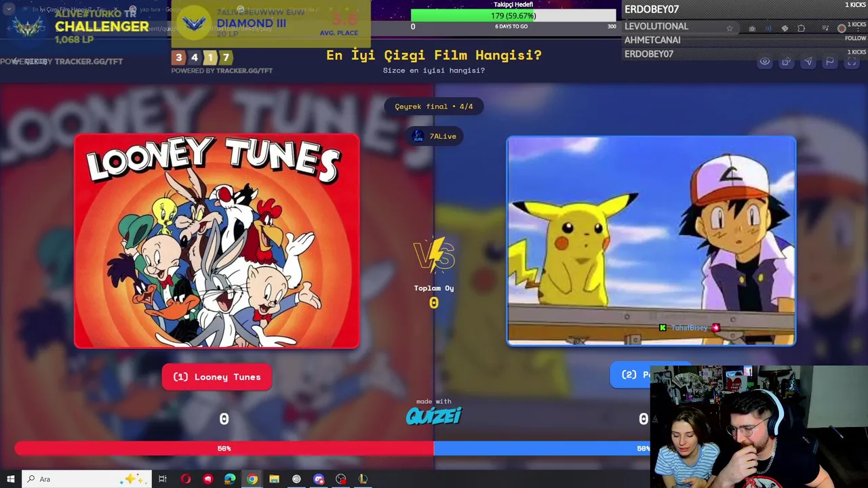
Task: Open the Discord icon on the taskbar
Action: (x=319, y=479)
